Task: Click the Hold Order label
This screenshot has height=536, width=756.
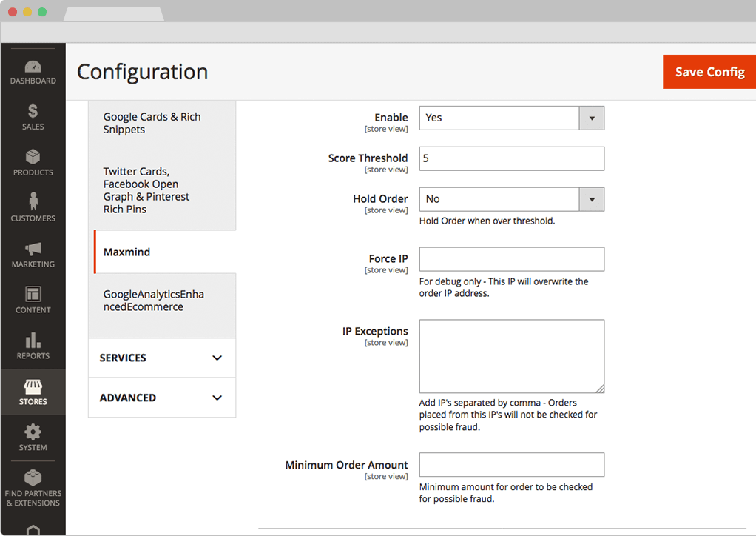Action: click(380, 198)
